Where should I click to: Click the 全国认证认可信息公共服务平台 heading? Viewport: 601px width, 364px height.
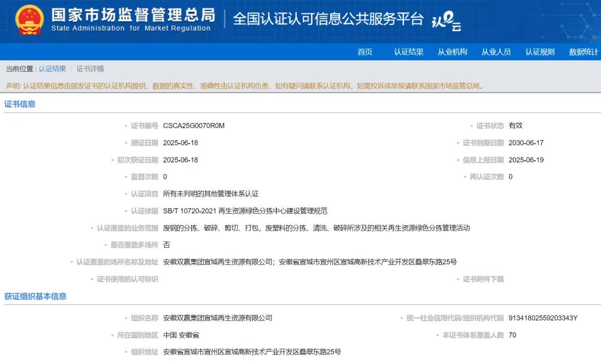pos(328,18)
